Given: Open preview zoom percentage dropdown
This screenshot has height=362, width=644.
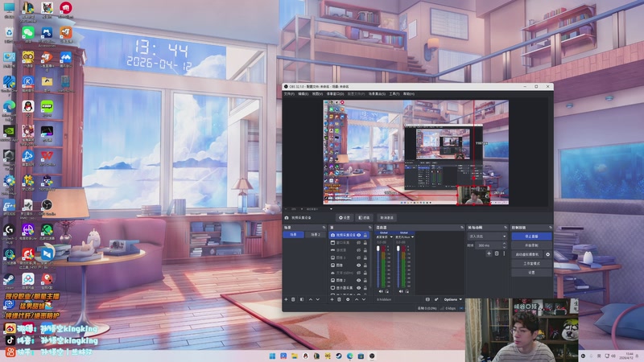Looking at the screenshot, I should click(x=302, y=208).
